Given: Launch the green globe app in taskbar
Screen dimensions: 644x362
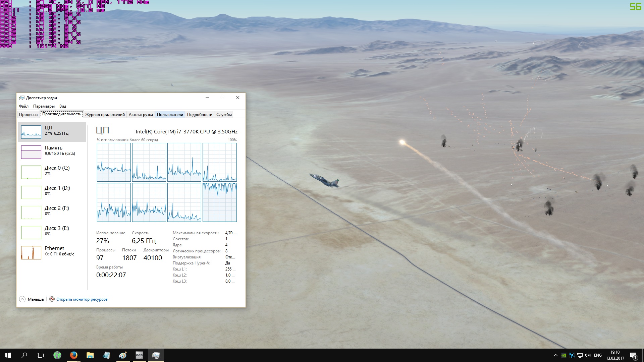Looking at the screenshot, I should 57,355.
